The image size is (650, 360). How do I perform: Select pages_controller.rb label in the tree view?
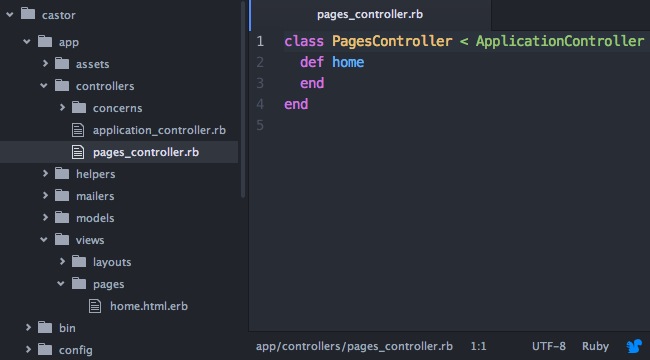[146, 152]
